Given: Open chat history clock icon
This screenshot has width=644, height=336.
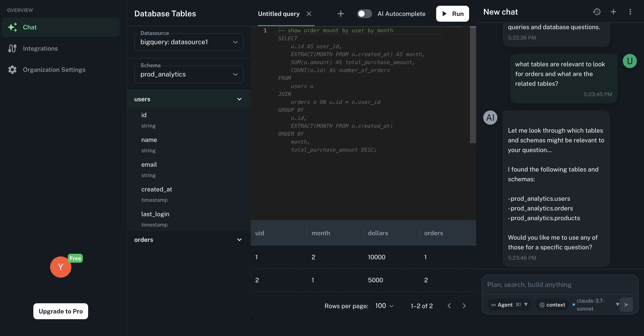Looking at the screenshot, I should pyautogui.click(x=597, y=12).
